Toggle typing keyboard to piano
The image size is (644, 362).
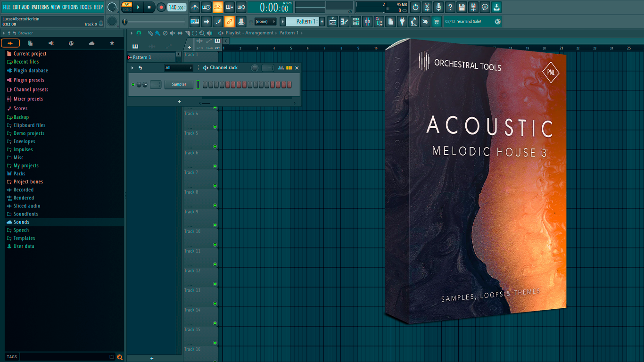click(195, 21)
